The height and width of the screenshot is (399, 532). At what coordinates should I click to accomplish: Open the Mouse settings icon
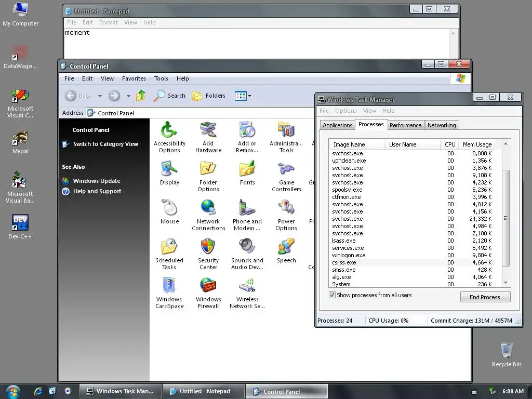[169, 212]
